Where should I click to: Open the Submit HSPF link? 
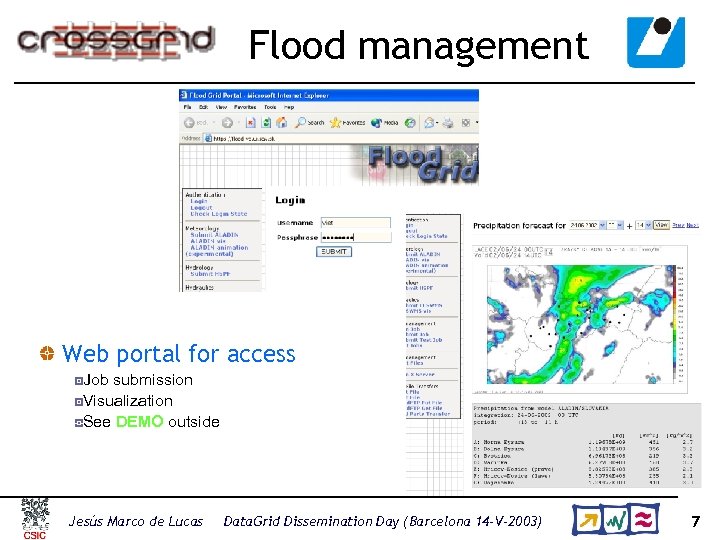click(x=210, y=274)
